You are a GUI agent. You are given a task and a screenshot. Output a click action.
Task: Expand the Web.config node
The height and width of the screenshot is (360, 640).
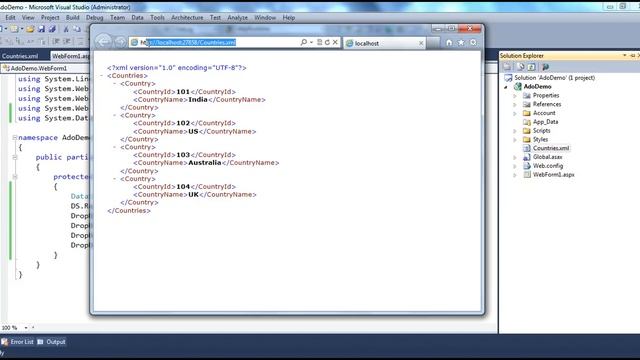(515, 167)
